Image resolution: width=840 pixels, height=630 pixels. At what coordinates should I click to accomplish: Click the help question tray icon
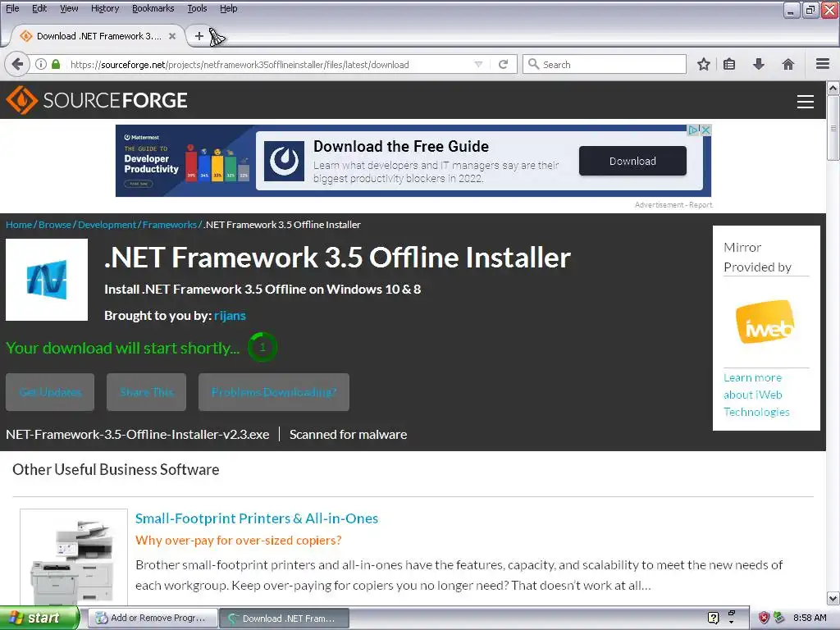point(713,618)
